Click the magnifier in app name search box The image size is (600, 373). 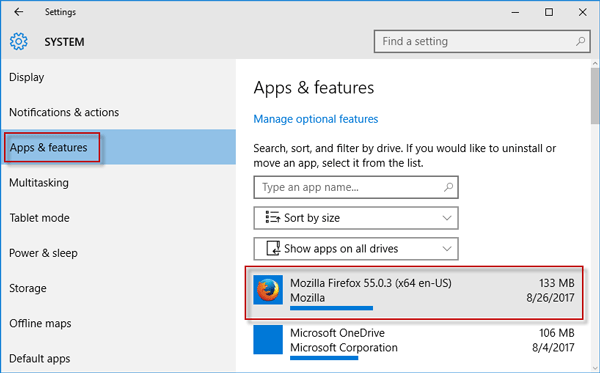click(448, 187)
